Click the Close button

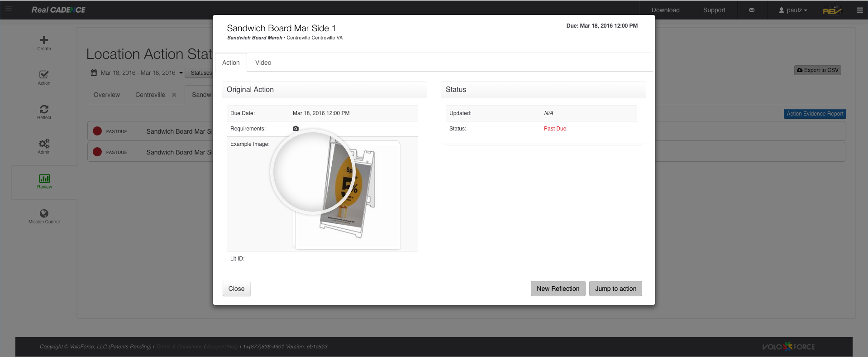(236, 289)
